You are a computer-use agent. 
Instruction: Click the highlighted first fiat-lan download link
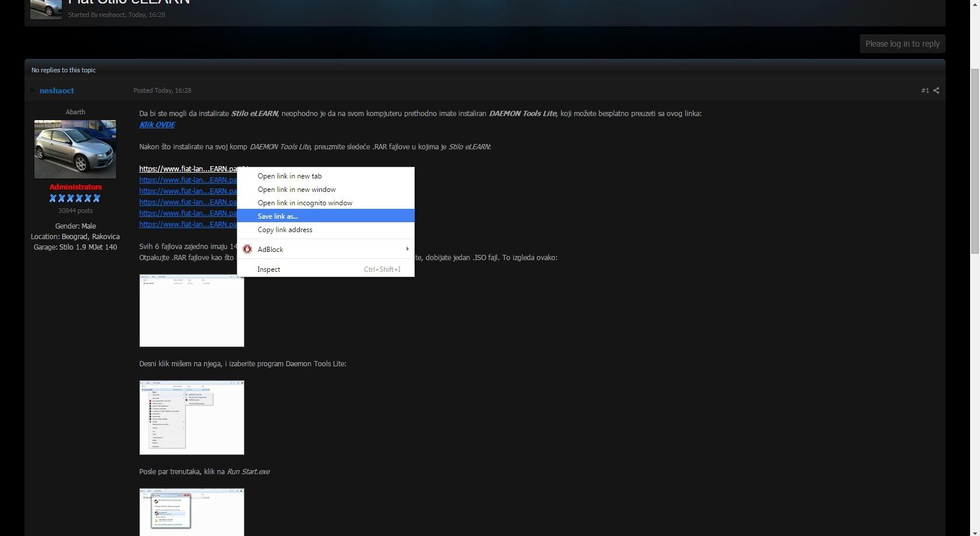[188, 169]
